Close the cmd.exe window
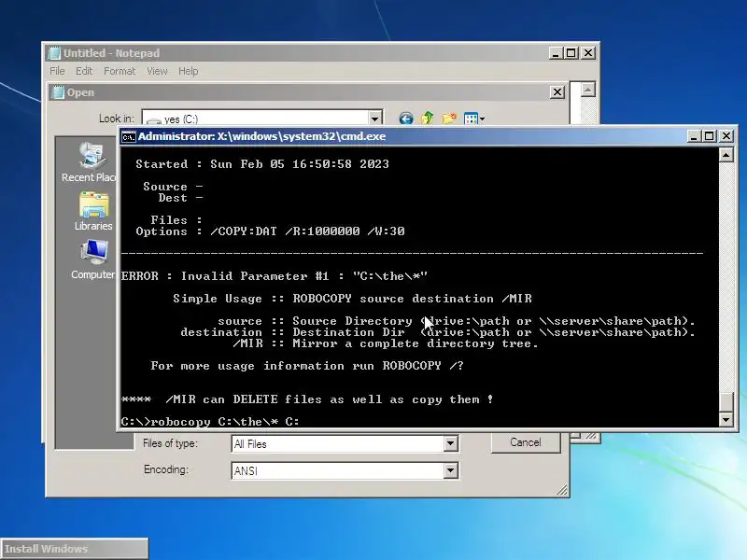747x560 pixels. pyautogui.click(x=726, y=136)
